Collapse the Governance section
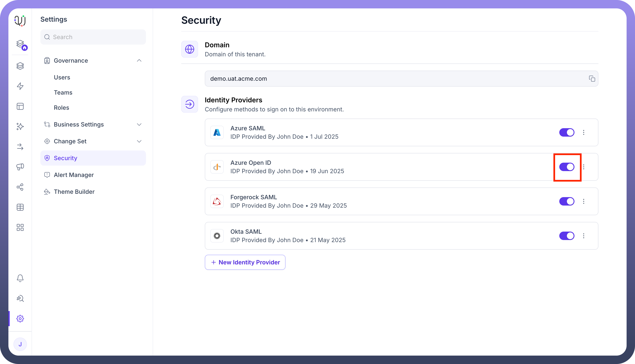Image resolution: width=635 pixels, height=364 pixels. click(139, 61)
